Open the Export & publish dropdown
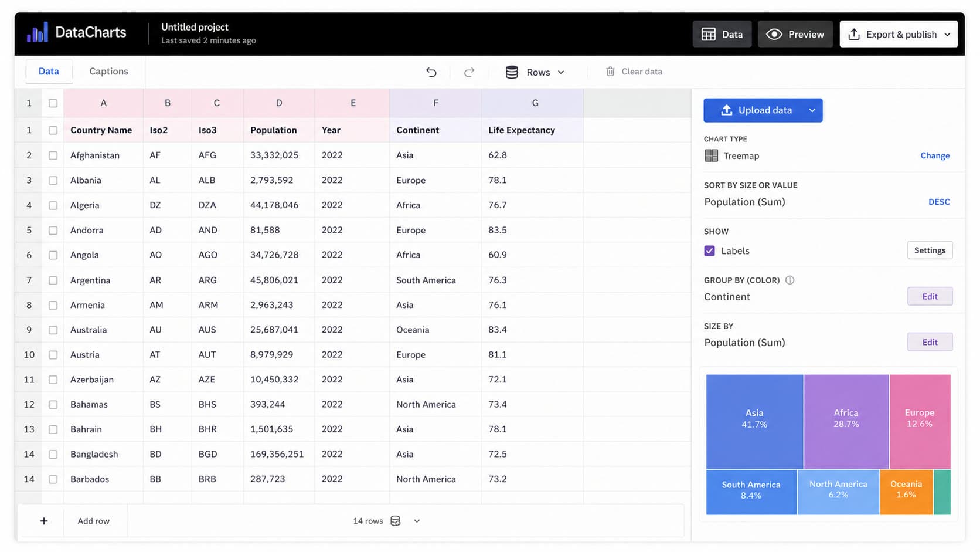This screenshot has height=552, width=980. pos(899,34)
